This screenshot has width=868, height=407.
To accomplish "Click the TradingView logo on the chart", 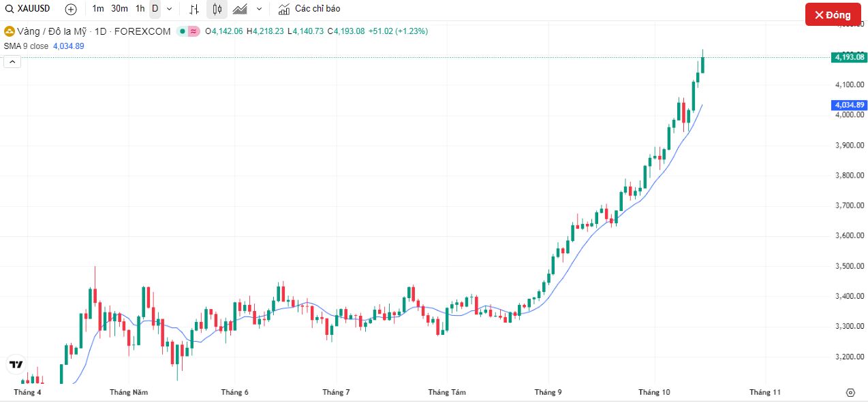I will 16,365.
